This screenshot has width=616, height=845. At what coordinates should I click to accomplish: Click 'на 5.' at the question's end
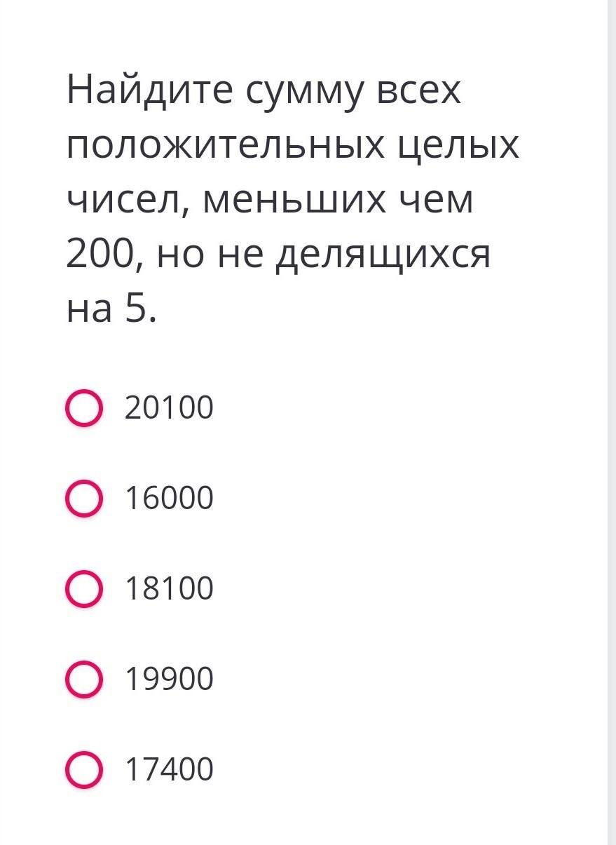111,309
